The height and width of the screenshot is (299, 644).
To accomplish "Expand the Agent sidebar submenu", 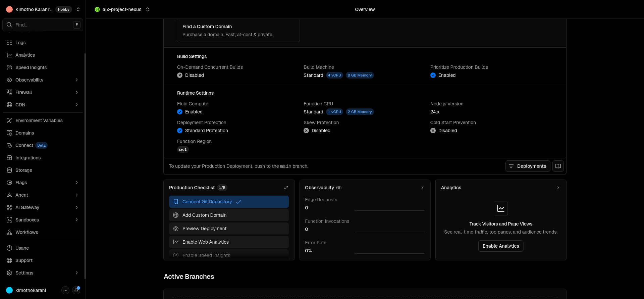I will [x=77, y=195].
